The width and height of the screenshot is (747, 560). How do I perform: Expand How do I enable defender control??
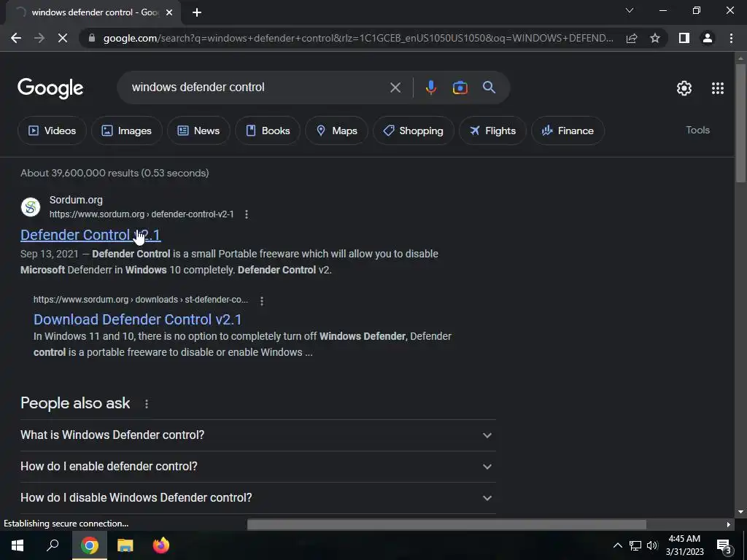258,467
